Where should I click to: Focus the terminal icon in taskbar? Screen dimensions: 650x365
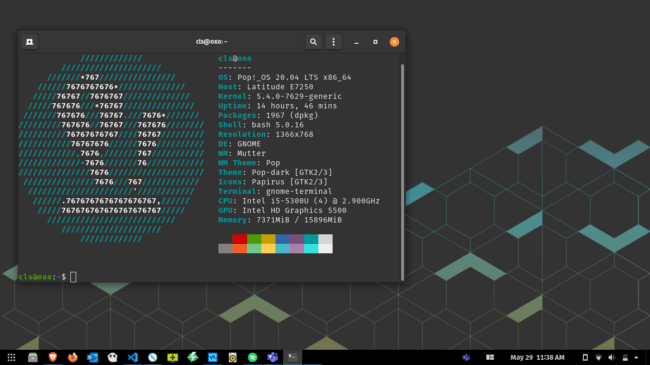point(292,357)
